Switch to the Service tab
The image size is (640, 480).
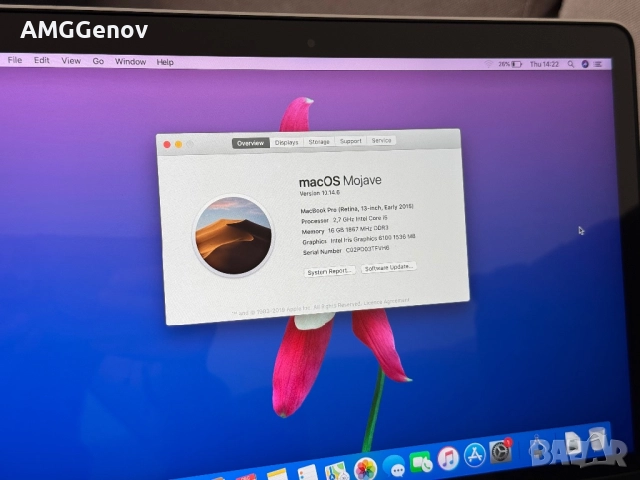(x=381, y=140)
